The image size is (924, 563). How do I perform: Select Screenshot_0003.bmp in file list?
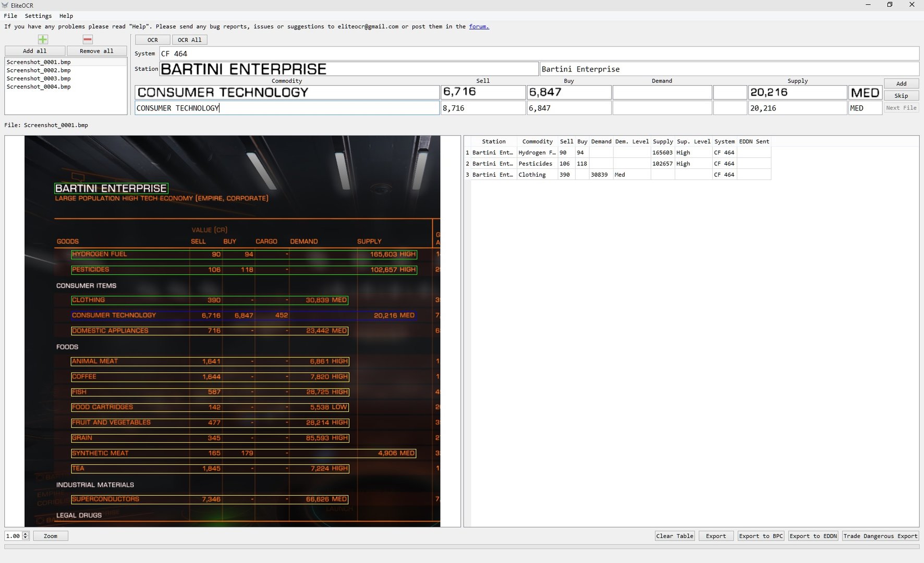pyautogui.click(x=66, y=79)
